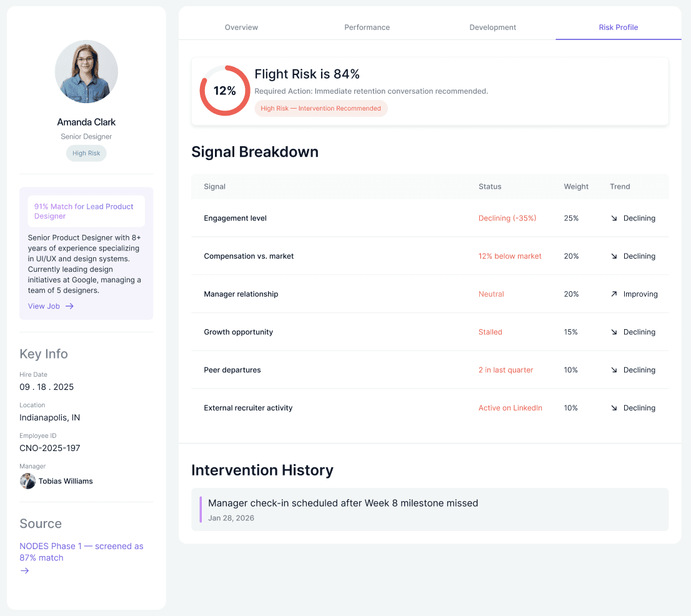Click the Signal Breakdown heading

(255, 152)
